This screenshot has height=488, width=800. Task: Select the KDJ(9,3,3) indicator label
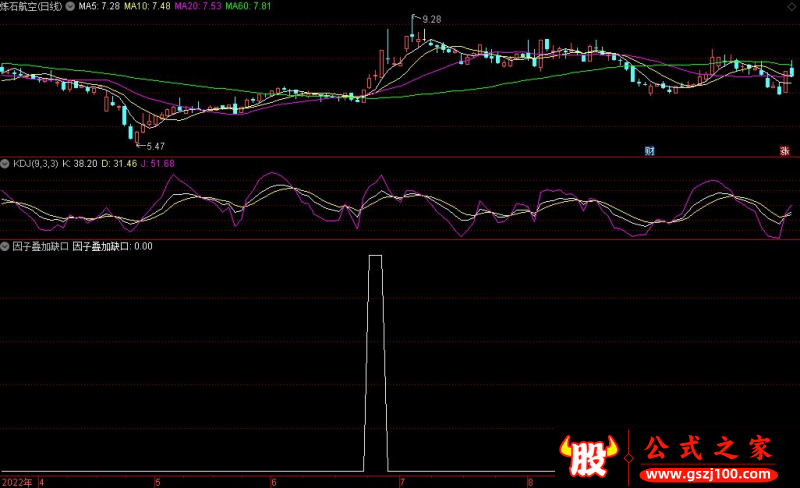[x=35, y=163]
